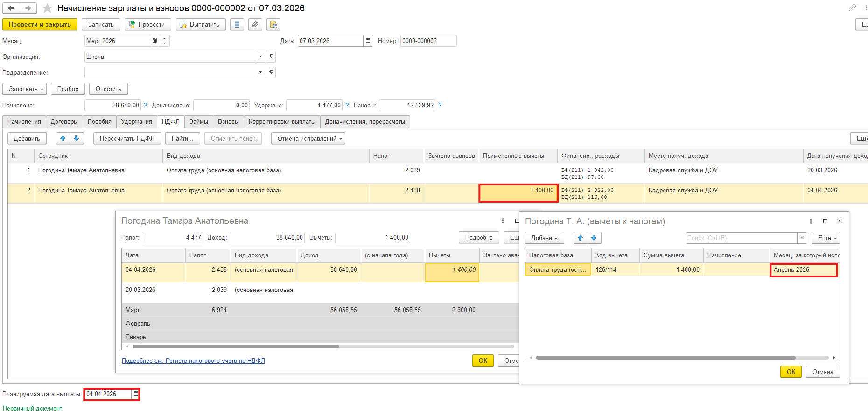Expand the Организация dropdown list
The height and width of the screenshot is (411, 868).
(261, 57)
